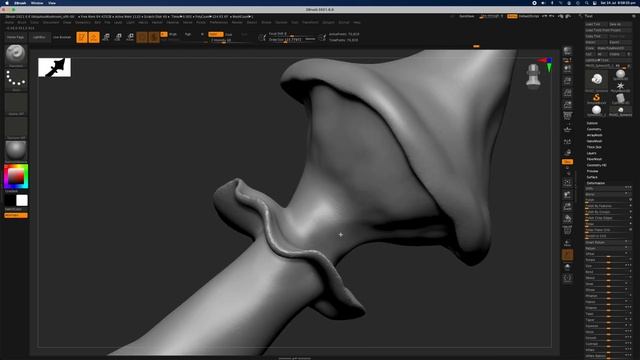Click the Home Page button

click(16, 37)
